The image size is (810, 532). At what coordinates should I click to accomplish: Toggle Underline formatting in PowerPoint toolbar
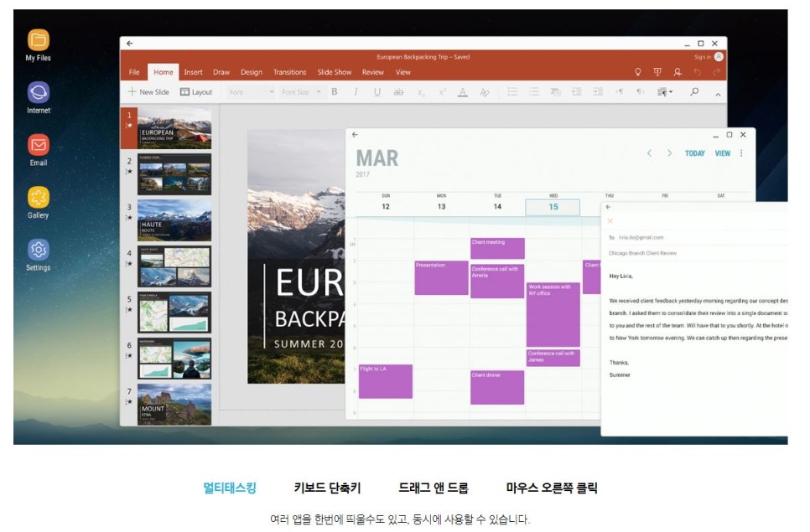click(377, 92)
